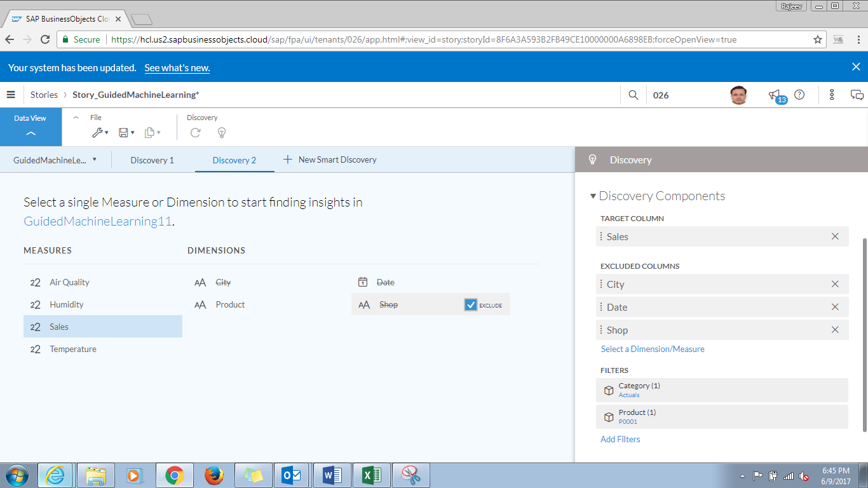The width and height of the screenshot is (868, 488).
Task: Click the Discovery lightbulb toolbar icon
Action: [221, 132]
